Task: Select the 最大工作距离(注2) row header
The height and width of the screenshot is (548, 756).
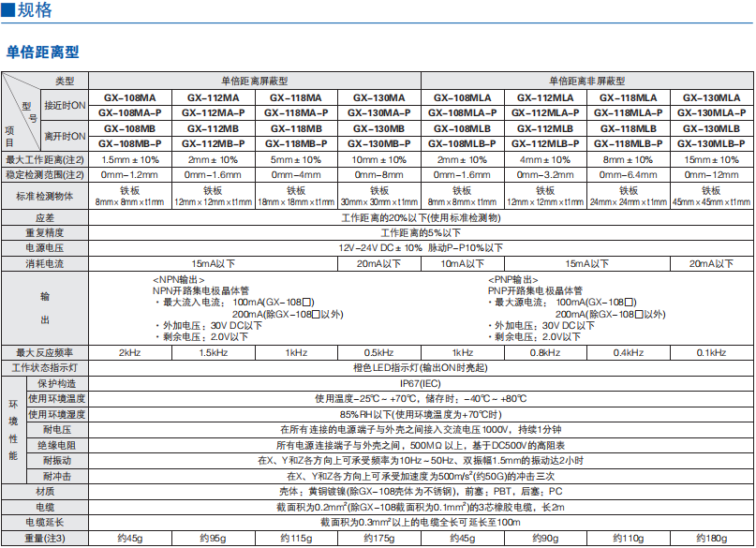Action: pos(45,159)
